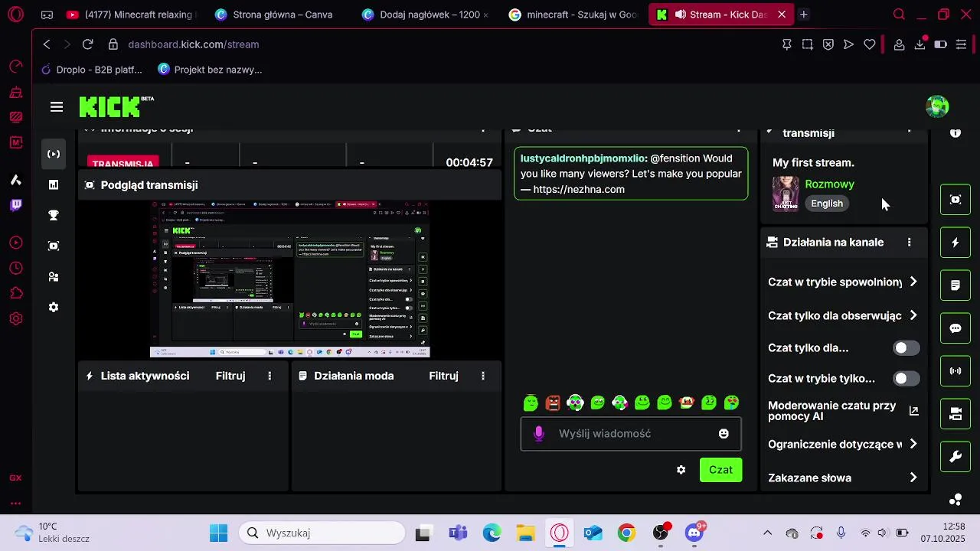Open Windows Start menu
The width and height of the screenshot is (980, 551).
pyautogui.click(x=218, y=533)
